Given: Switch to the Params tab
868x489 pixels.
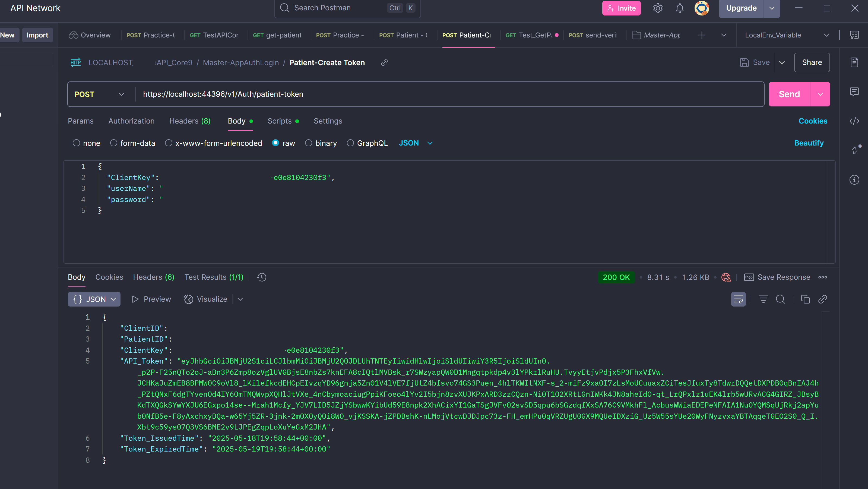Looking at the screenshot, I should click(81, 121).
